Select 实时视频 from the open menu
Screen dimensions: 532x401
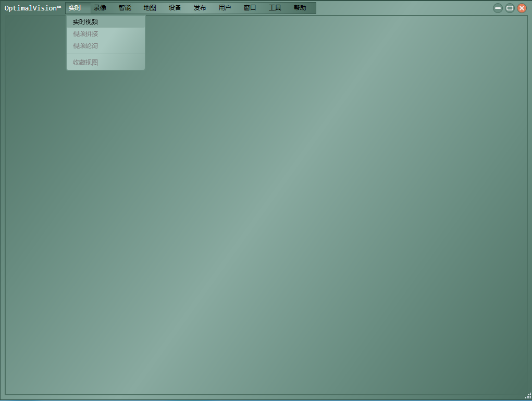coord(85,22)
